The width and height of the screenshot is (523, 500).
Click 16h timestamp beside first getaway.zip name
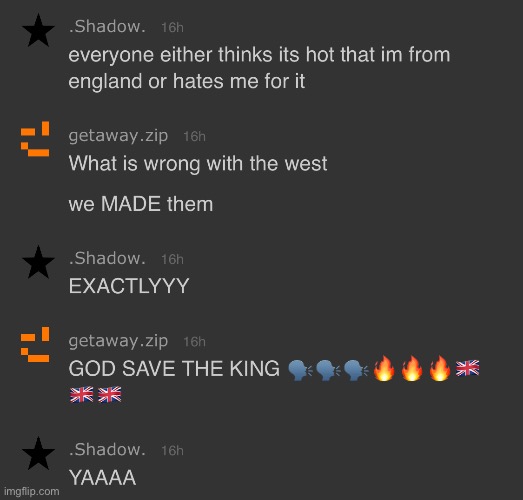tap(194, 136)
